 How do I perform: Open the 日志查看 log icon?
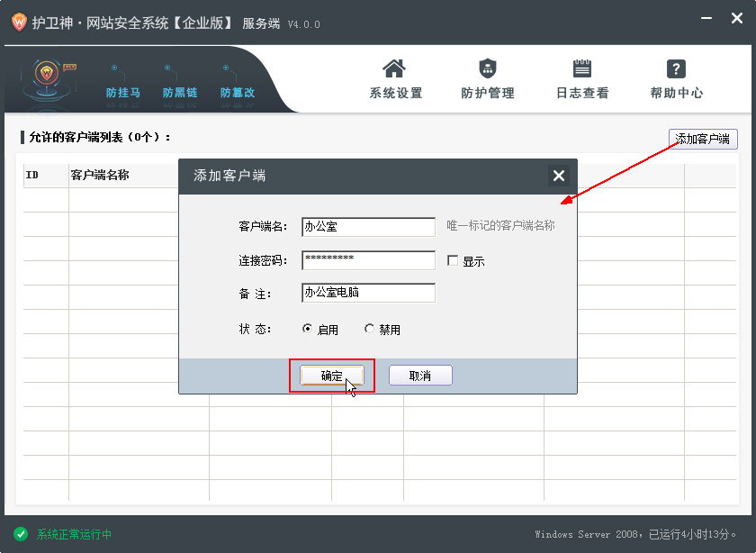[582, 69]
